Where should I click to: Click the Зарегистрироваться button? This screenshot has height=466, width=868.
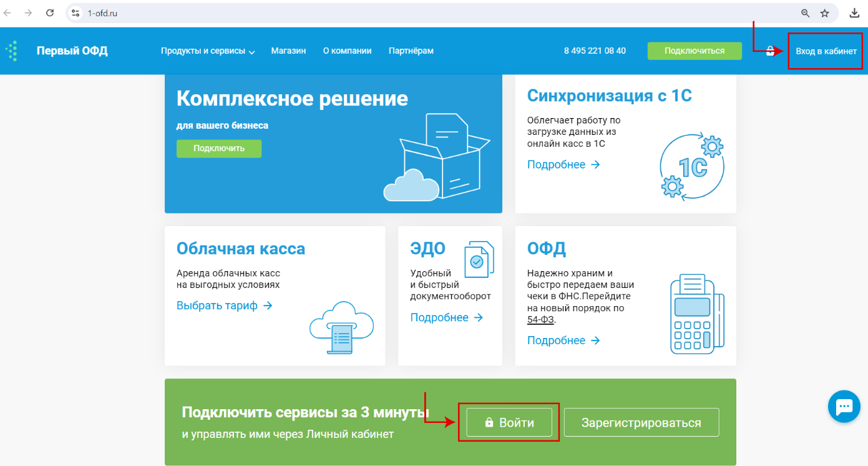[641, 422]
